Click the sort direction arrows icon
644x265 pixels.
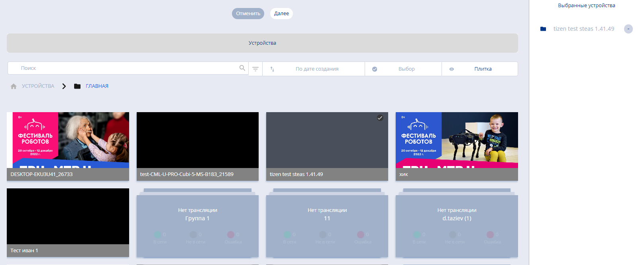(x=272, y=69)
